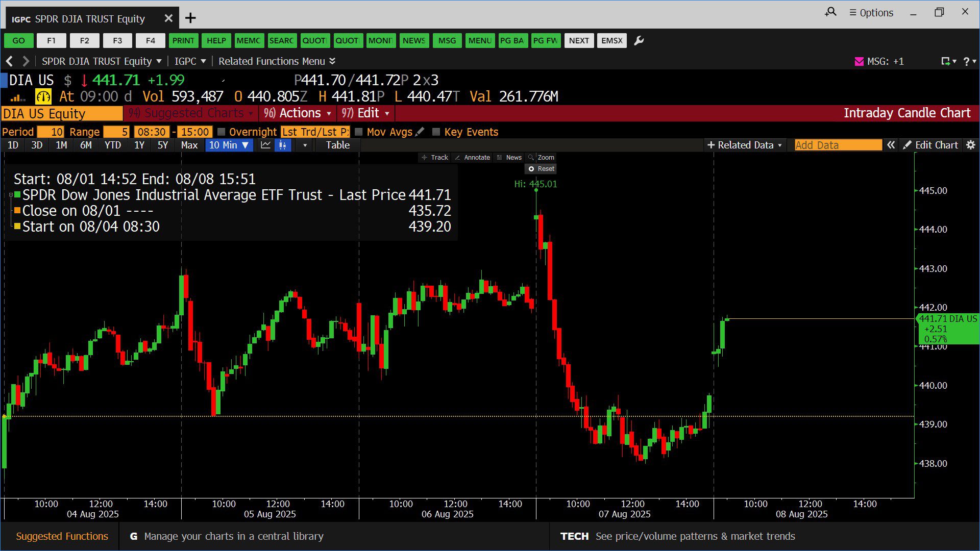Click the Period value field
This screenshot has width=980, height=551.
[51, 132]
